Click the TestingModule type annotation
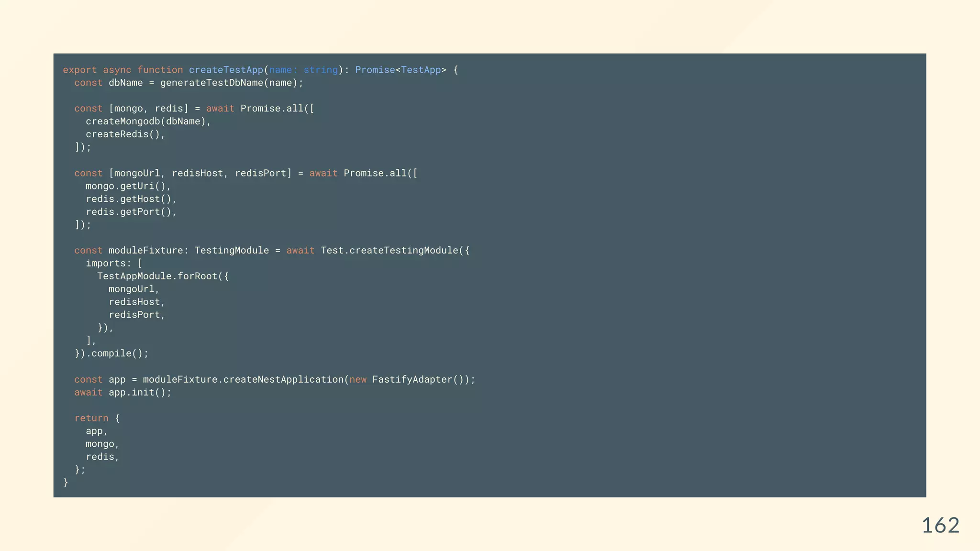 pos(232,251)
